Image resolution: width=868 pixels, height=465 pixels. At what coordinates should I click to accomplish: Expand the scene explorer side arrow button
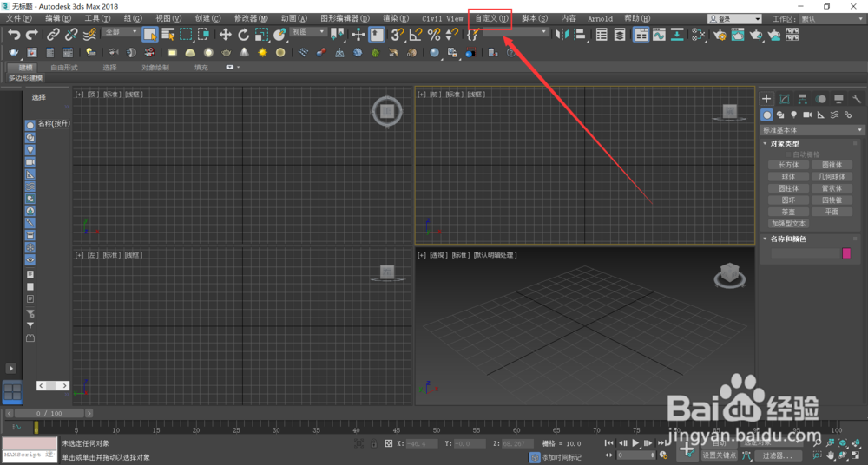10,368
